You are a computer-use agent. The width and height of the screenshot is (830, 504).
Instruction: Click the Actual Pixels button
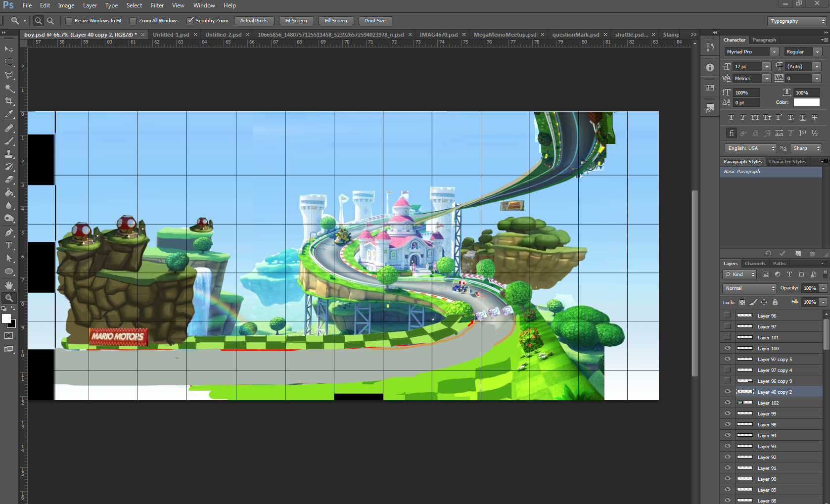(254, 21)
